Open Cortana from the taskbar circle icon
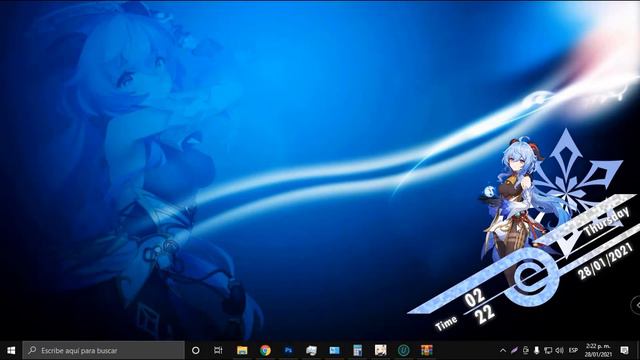 [x=196, y=350]
